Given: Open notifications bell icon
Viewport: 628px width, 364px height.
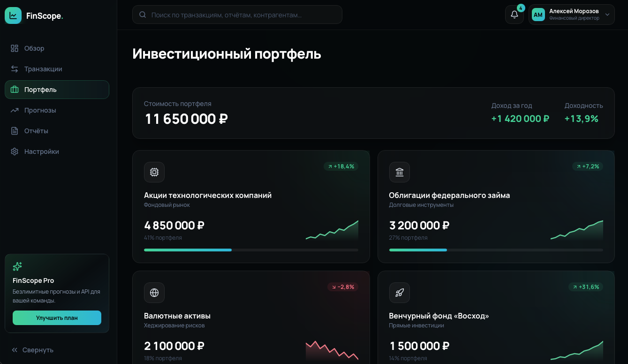Looking at the screenshot, I should 515,15.
